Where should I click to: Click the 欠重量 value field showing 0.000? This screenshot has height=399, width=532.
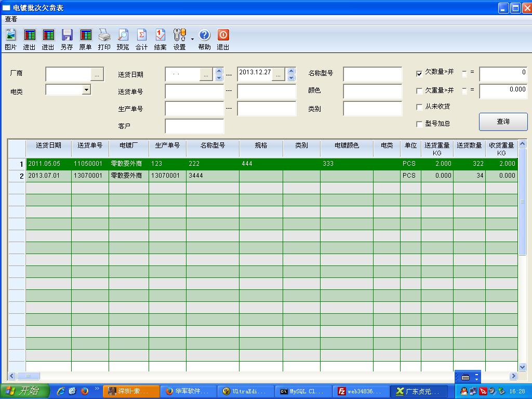pos(503,91)
